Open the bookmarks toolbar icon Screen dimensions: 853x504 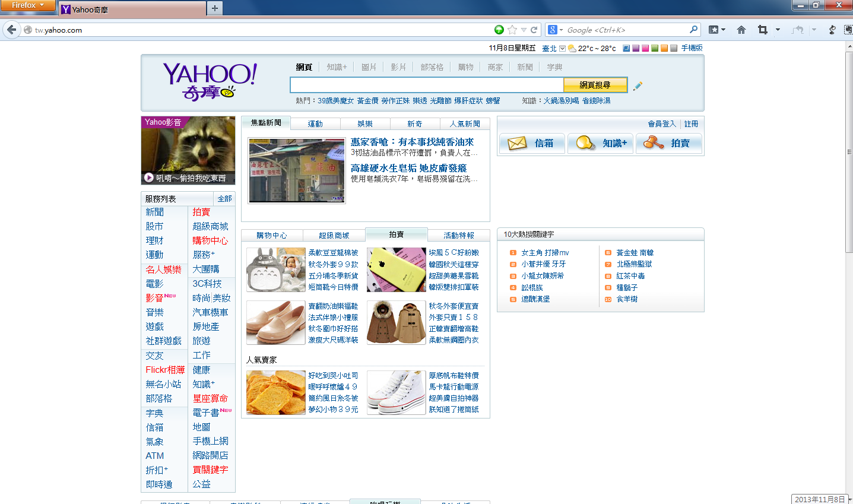point(714,30)
